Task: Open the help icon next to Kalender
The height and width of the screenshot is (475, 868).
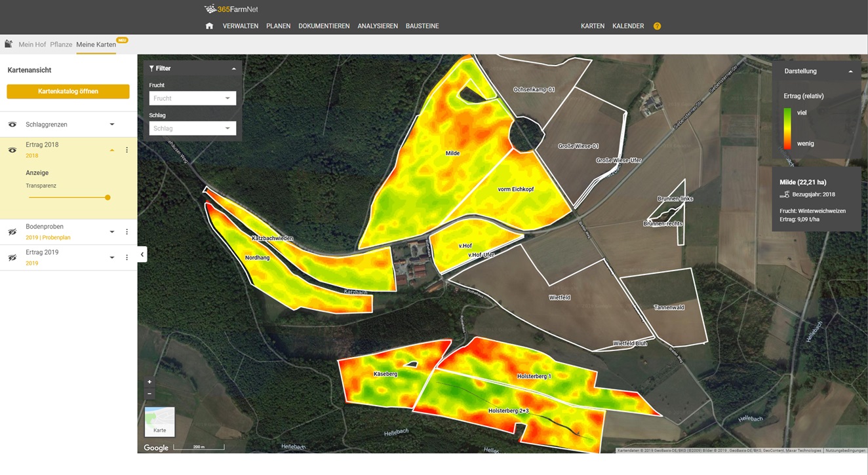Action: (x=657, y=26)
